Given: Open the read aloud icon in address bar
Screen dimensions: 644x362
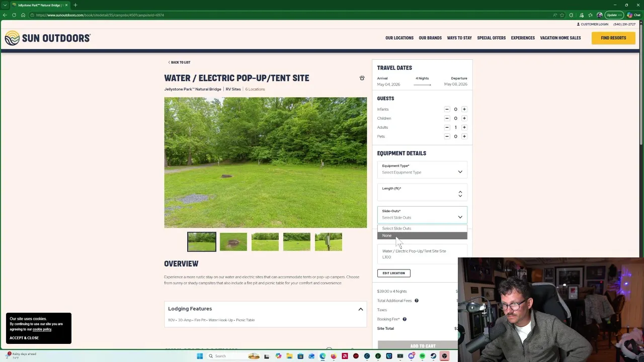Looking at the screenshot, I should point(555,15).
